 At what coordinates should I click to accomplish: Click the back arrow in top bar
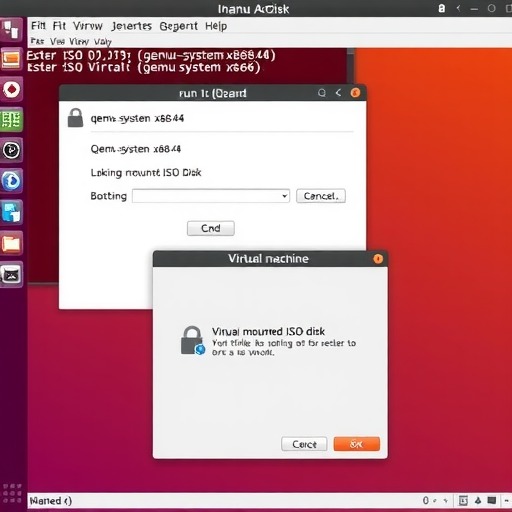pos(458,8)
